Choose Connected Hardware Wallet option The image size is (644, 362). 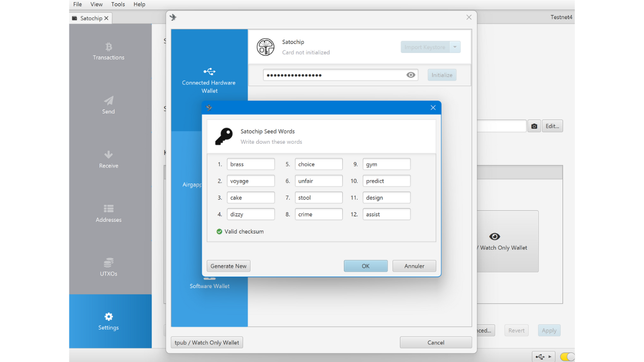[209, 80]
